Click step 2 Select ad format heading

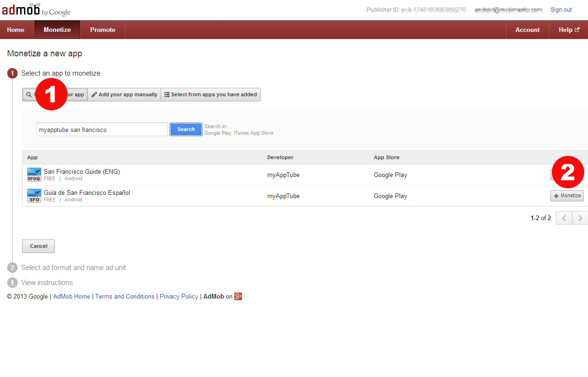click(x=73, y=268)
